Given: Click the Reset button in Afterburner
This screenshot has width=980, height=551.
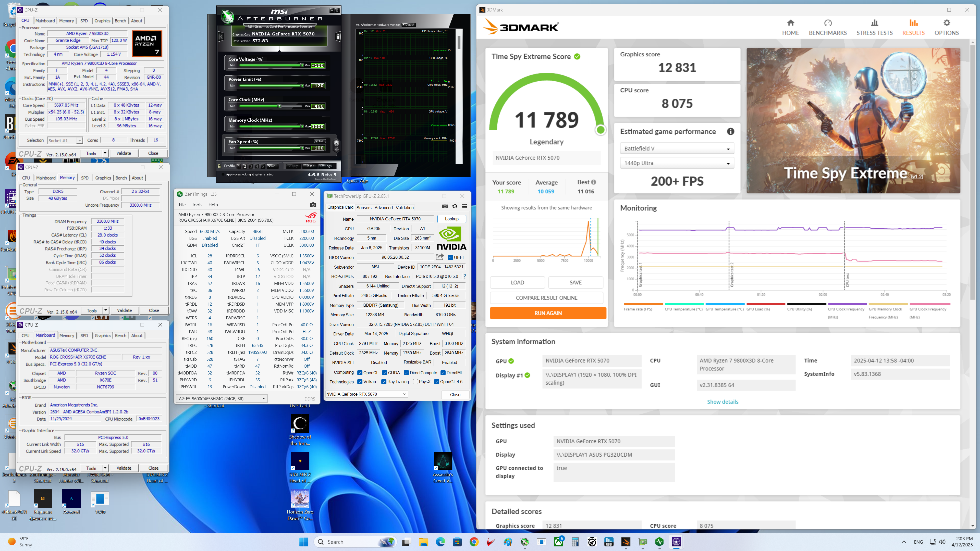Looking at the screenshot, I should click(309, 166).
